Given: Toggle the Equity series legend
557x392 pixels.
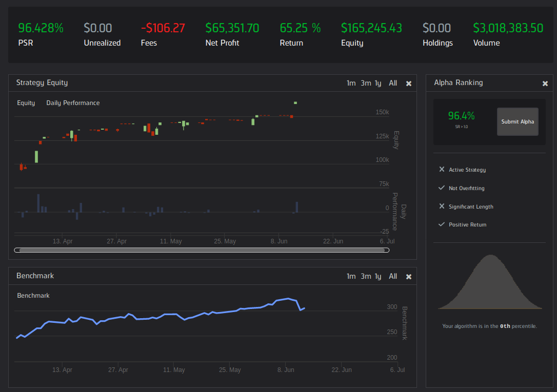Looking at the screenshot, I should coord(26,103).
